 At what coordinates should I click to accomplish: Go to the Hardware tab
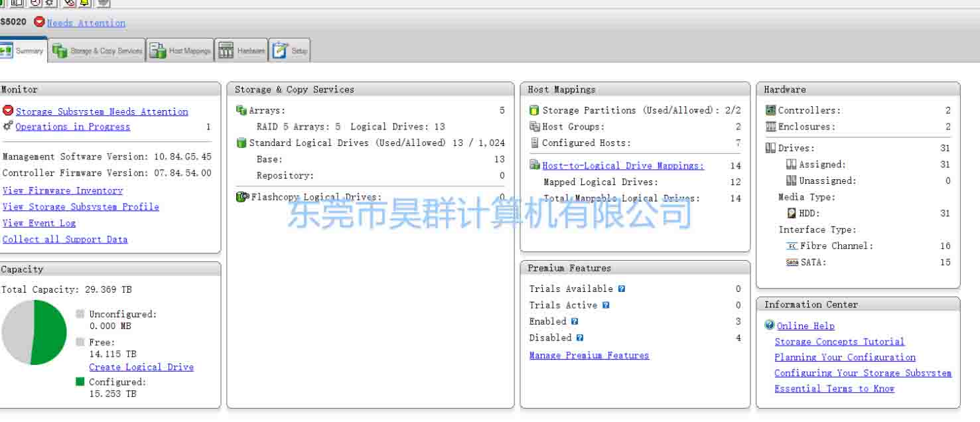[x=242, y=50]
